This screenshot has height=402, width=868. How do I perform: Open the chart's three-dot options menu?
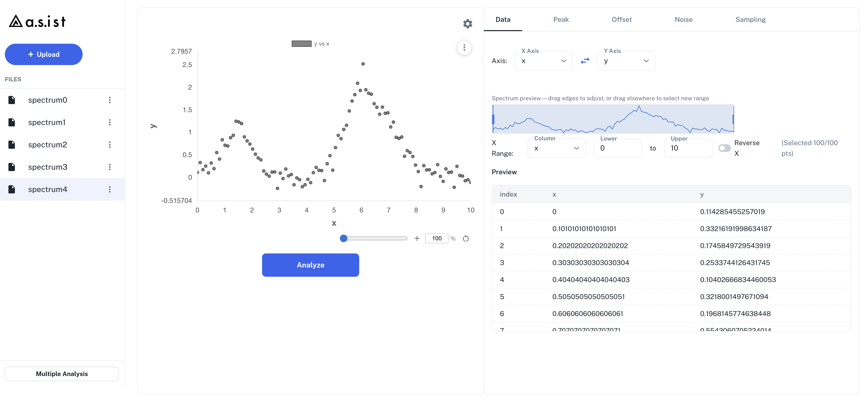click(464, 48)
